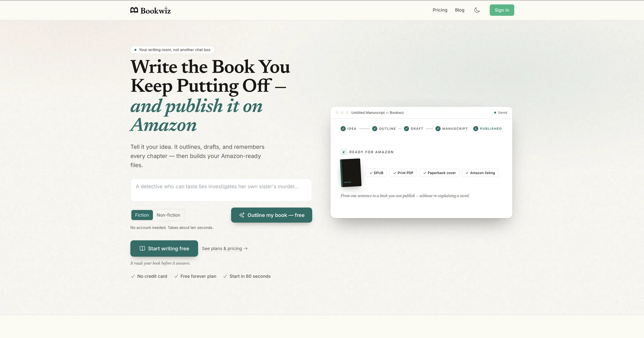The image size is (644, 338).
Task: Click the Bookwiz brand name text
Action: coord(156,11)
